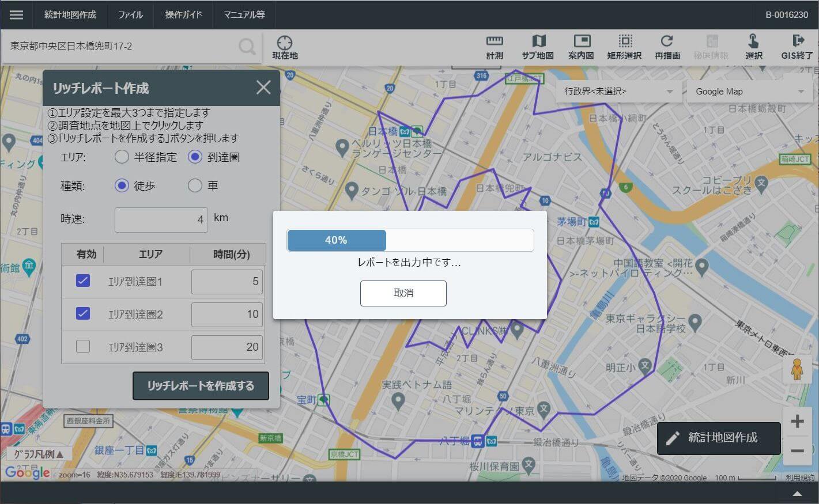Activate the 矩形選択 rectangle selection tool

point(625,46)
